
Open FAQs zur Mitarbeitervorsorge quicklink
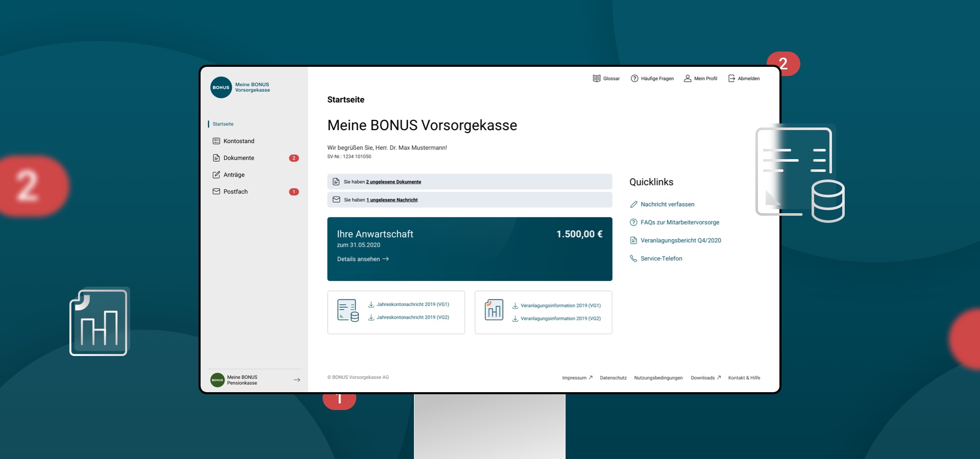tap(680, 222)
